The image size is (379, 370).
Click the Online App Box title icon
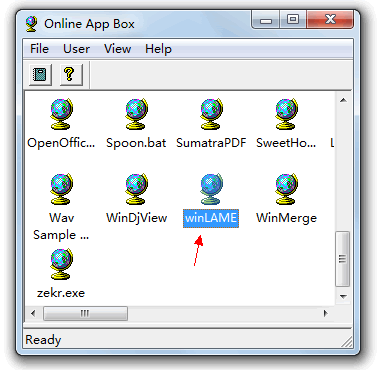tap(32, 24)
